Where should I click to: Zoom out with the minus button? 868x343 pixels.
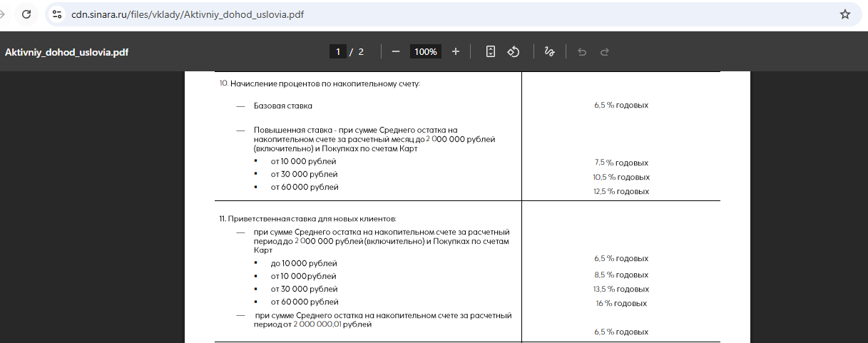coord(396,52)
